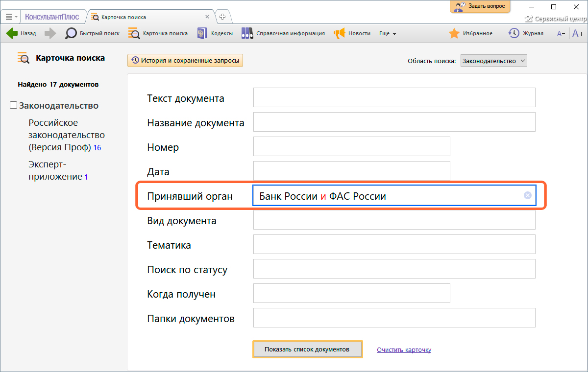Image resolution: width=588 pixels, height=372 pixels.
Task: Click the Поиск по статусу field
Action: pos(394,269)
